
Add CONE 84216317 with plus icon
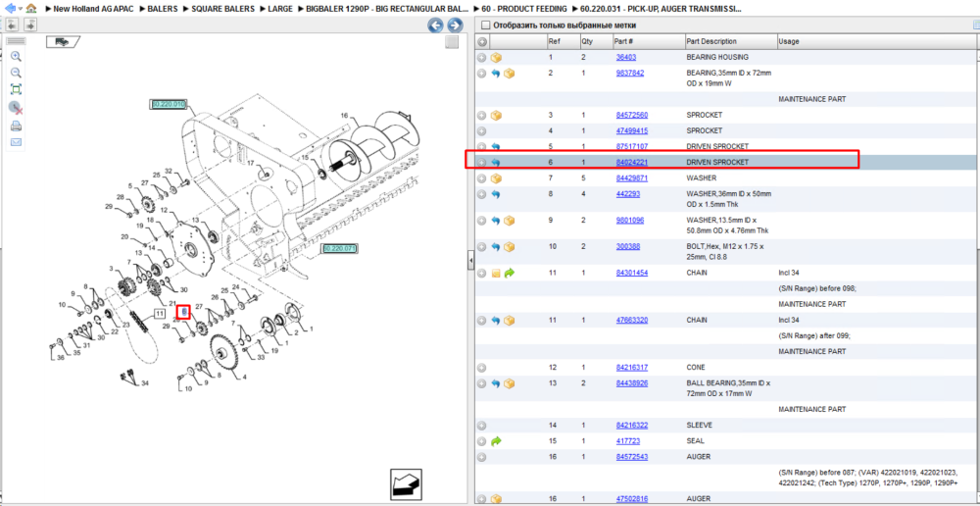[x=481, y=368]
